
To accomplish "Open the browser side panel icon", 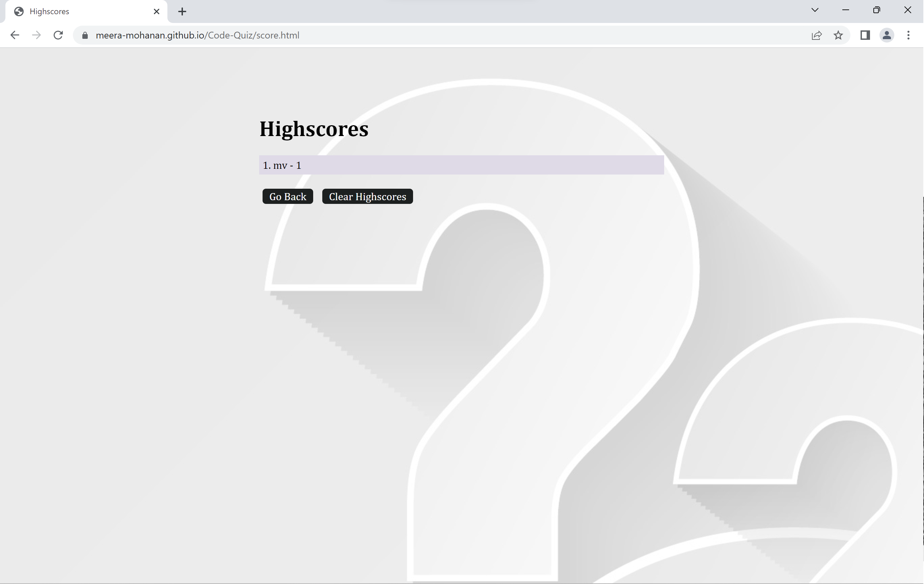I will click(x=865, y=35).
